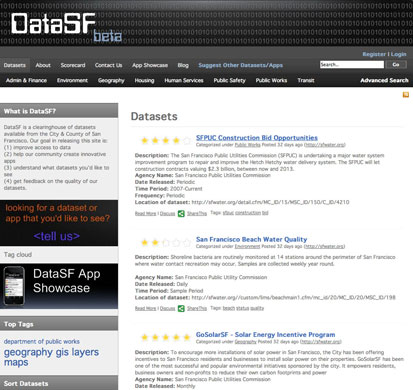Screen dimensions: 413x390
Task: Open Advanced Search
Action: [x=384, y=80]
